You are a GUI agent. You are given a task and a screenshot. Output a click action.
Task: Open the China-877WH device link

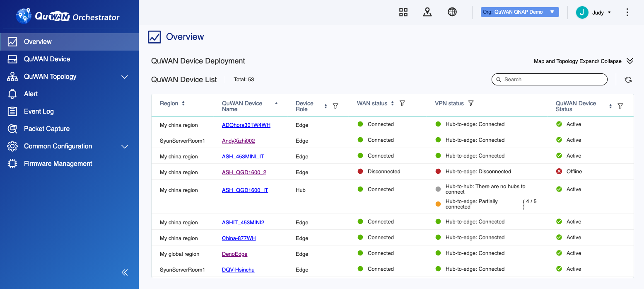tap(239, 238)
